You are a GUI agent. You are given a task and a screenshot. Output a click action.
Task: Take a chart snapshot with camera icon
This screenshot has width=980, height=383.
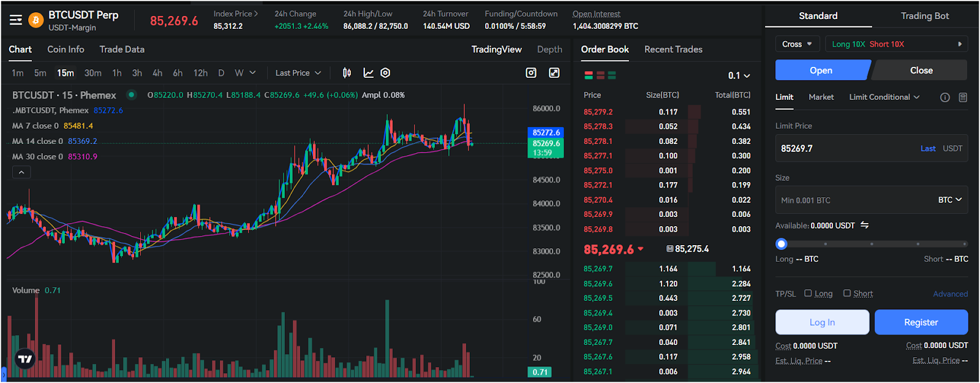coord(531,73)
